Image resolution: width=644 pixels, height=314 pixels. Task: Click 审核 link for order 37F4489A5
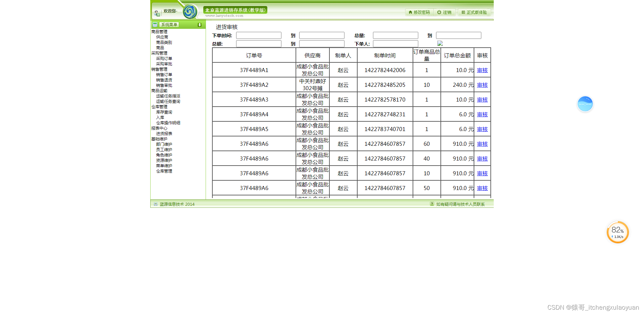[x=482, y=129]
